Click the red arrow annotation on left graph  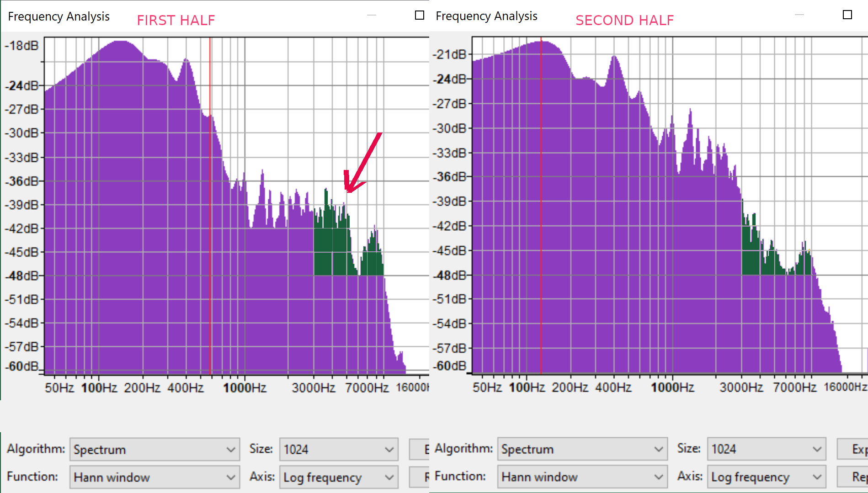tap(364, 162)
